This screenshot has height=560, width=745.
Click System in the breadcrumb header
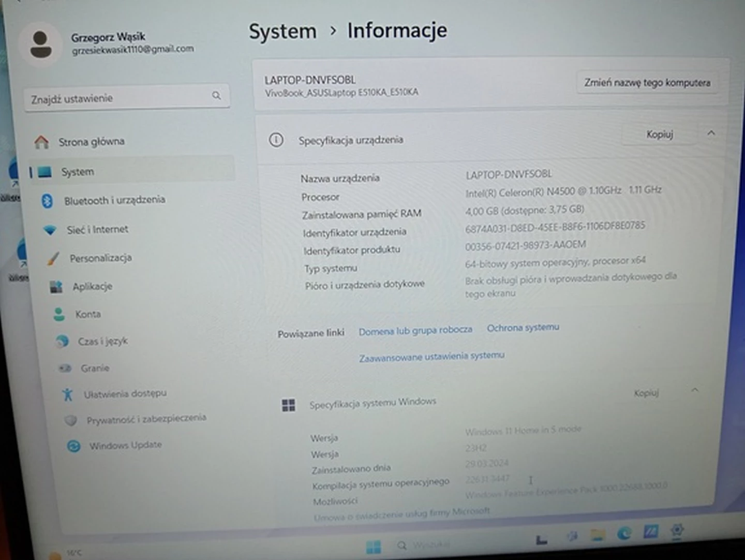[282, 32]
